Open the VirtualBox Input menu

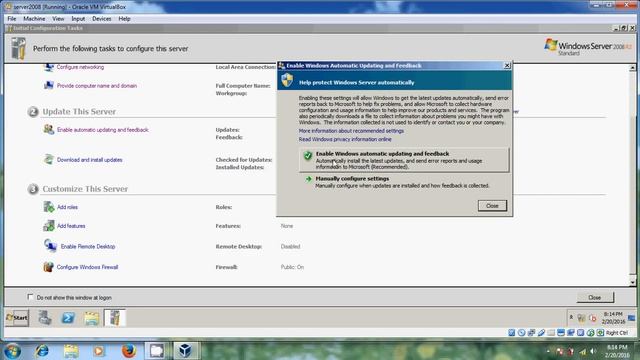click(78, 19)
